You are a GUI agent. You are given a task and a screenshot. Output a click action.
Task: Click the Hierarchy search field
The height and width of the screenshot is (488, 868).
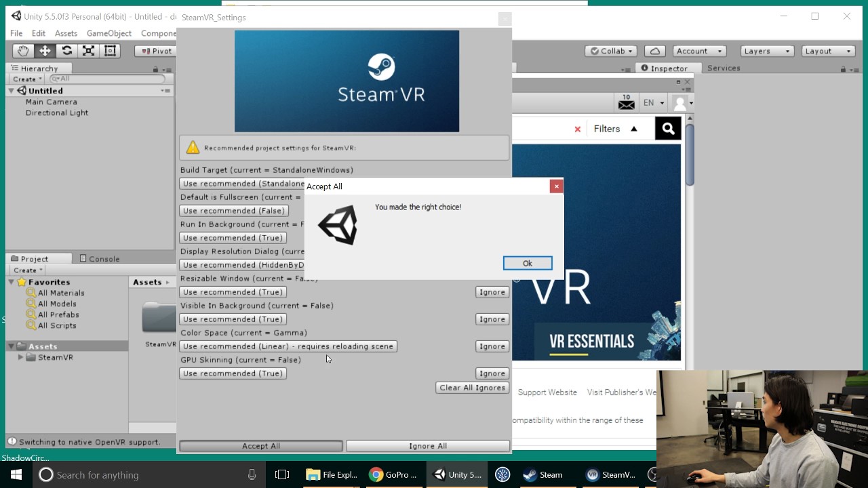pos(107,79)
